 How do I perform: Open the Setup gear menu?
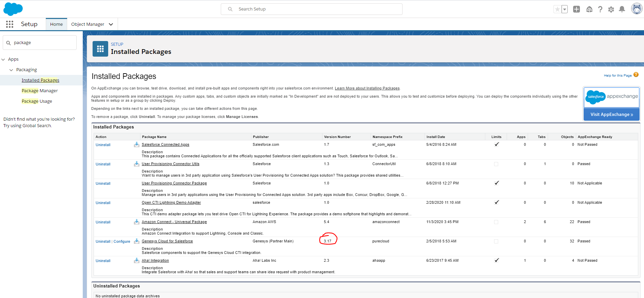(611, 9)
